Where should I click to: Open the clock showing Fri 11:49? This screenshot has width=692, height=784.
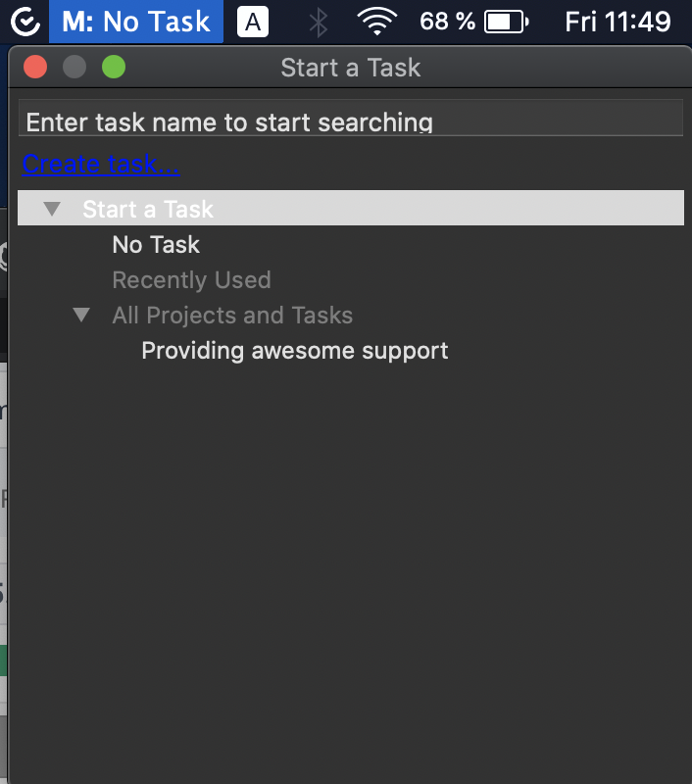[618, 21]
